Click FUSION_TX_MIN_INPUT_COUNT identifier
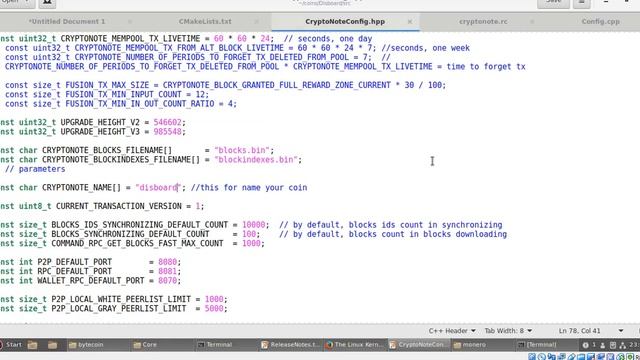The image size is (640, 360). tap(123, 95)
